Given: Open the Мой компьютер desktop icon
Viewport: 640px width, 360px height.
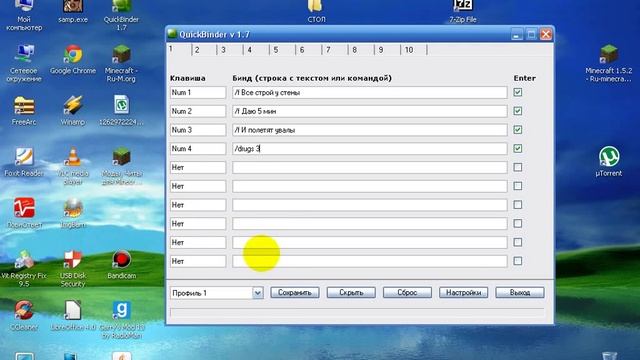Looking at the screenshot, I should 24,14.
